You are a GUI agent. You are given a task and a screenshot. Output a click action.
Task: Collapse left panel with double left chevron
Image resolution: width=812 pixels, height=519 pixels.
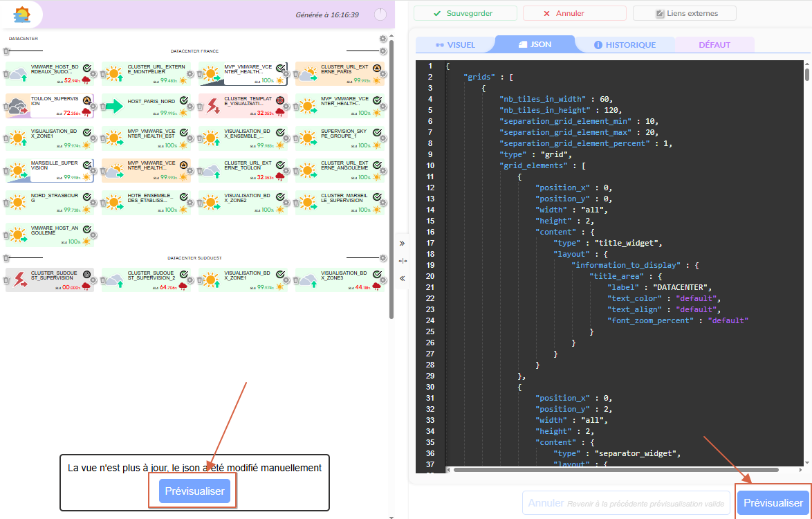[x=402, y=278]
